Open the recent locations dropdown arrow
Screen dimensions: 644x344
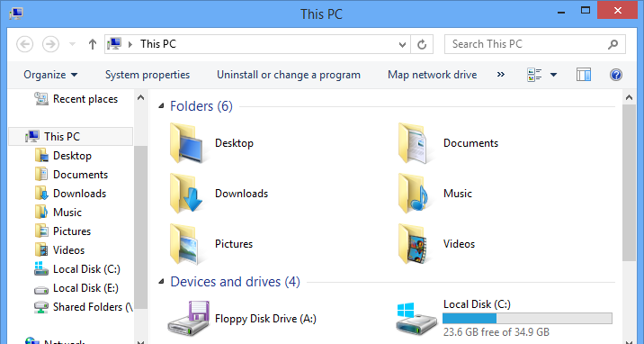pyautogui.click(x=72, y=44)
